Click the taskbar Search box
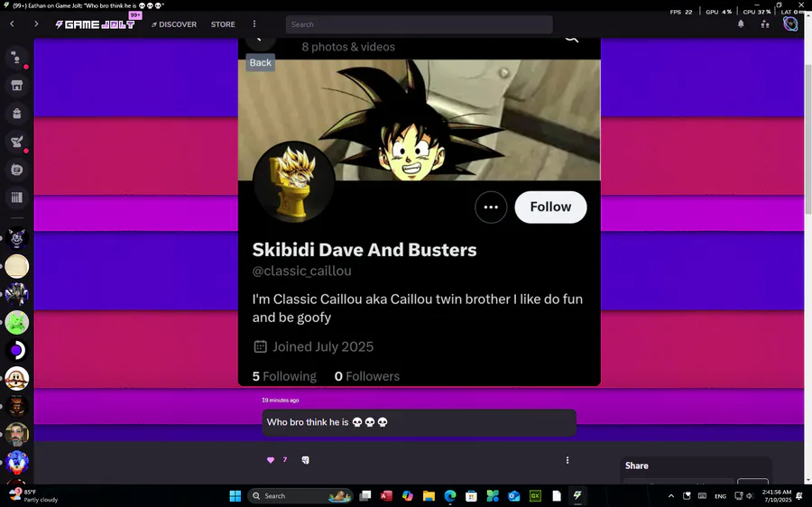812x507 pixels. pos(300,495)
